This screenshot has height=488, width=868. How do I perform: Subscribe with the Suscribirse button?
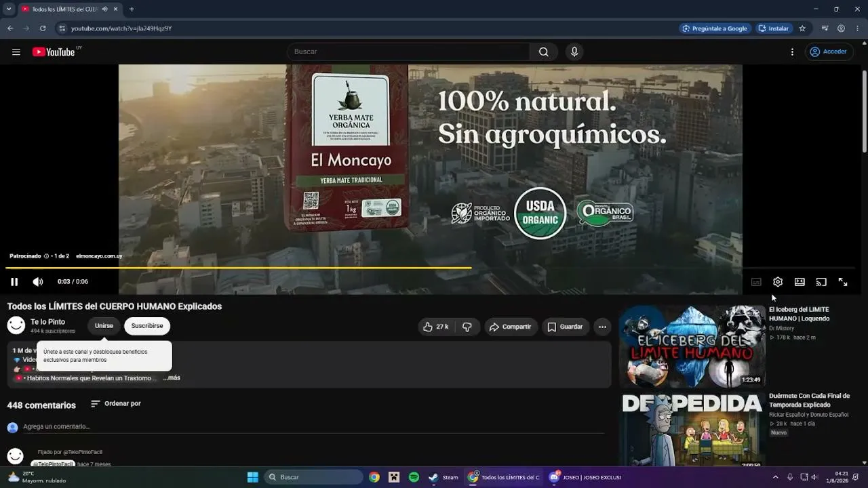point(147,326)
